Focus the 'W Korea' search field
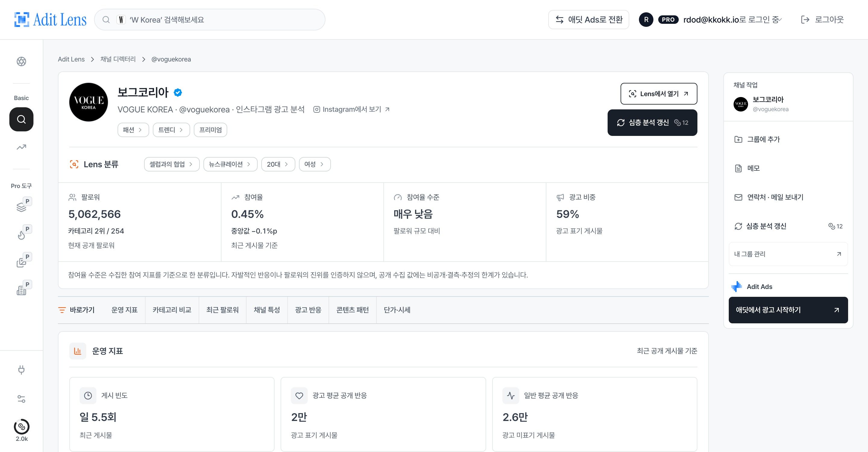The image size is (868, 452). click(209, 20)
